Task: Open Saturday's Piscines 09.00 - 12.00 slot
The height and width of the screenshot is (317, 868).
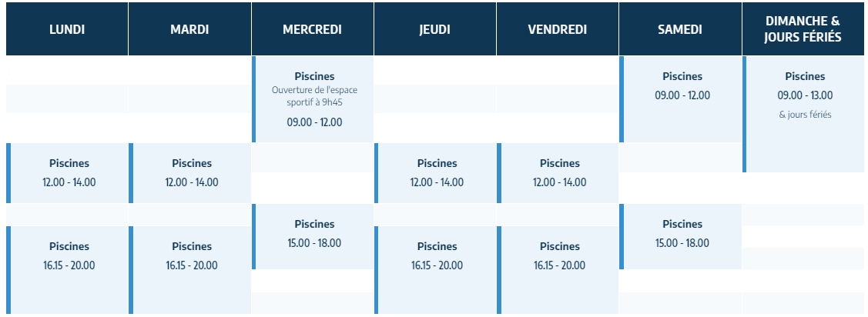Action: click(680, 99)
